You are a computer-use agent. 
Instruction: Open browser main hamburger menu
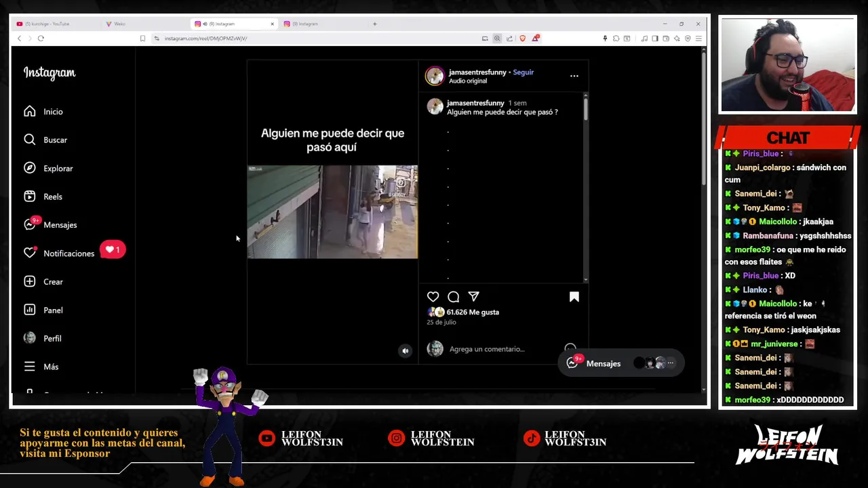point(698,38)
